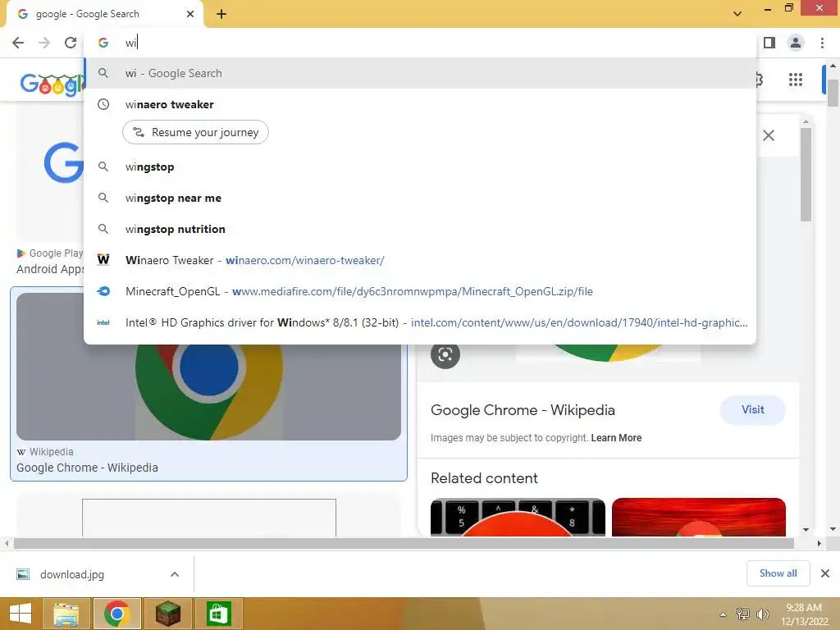Click the Visit button for Wikipedia

click(x=753, y=410)
